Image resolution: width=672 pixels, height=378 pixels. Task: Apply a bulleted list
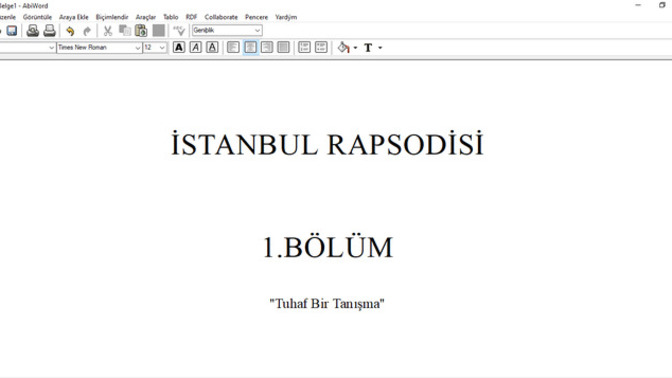click(x=321, y=47)
